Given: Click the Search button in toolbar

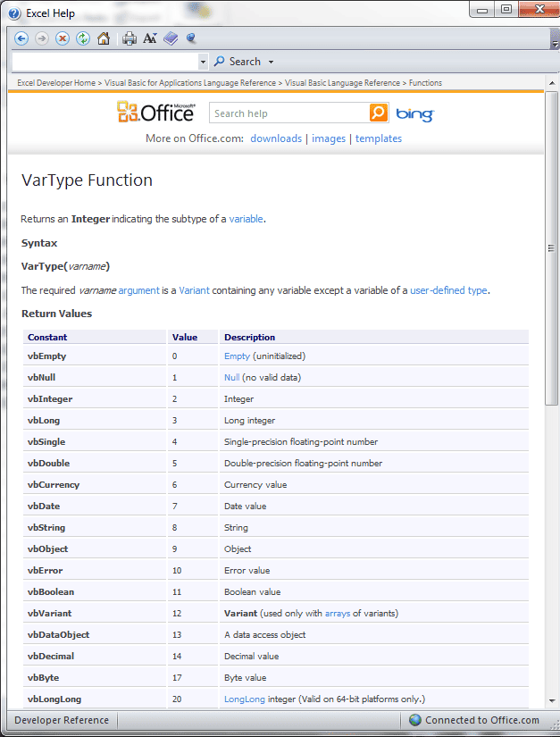Looking at the screenshot, I should (238, 62).
